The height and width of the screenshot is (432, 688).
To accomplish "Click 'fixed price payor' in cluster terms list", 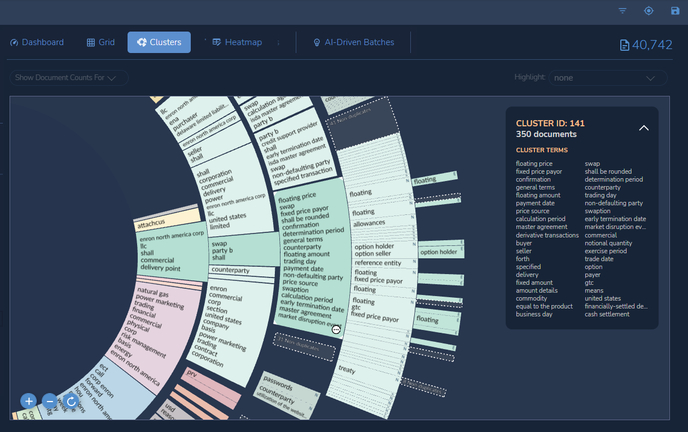I will 539,171.
